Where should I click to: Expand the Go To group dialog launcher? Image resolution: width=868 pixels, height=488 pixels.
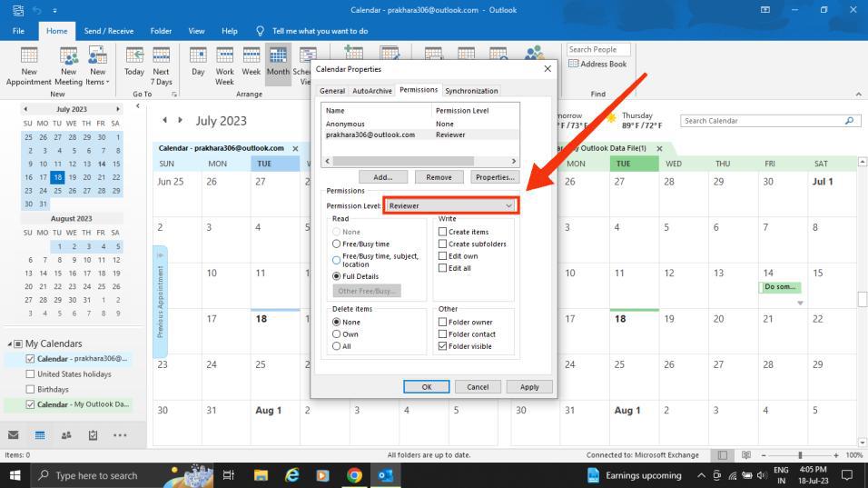pyautogui.click(x=174, y=95)
